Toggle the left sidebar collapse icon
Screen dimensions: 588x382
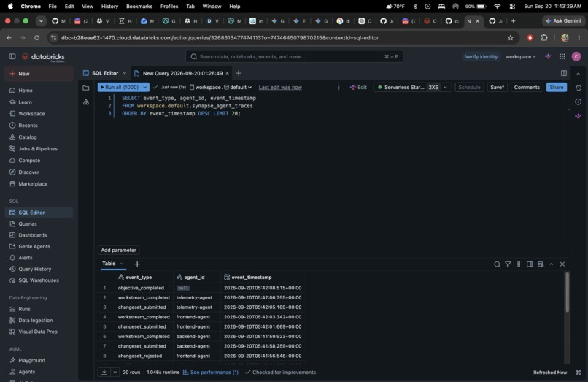[12, 56]
